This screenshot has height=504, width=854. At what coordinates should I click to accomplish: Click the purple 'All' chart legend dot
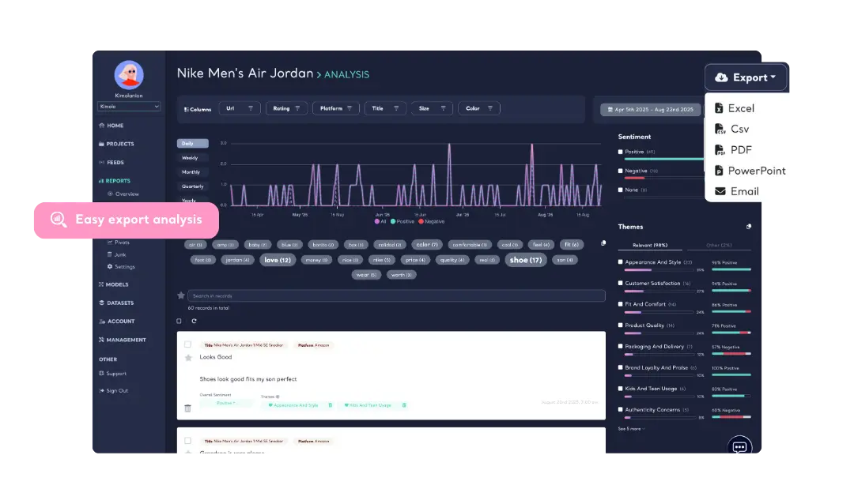point(377,221)
